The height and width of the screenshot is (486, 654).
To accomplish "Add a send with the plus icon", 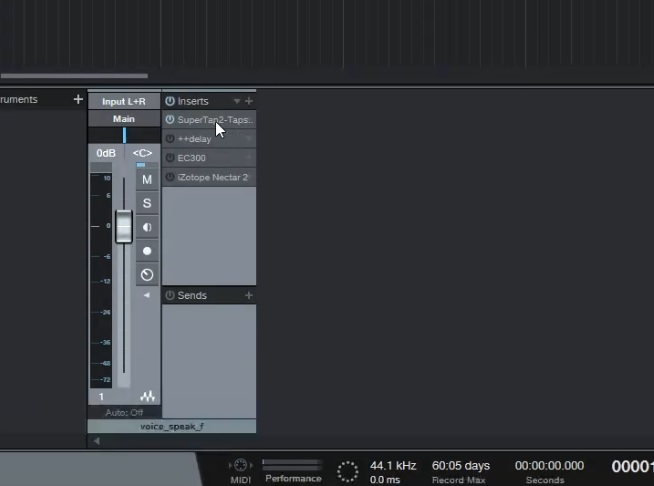I will tap(249, 295).
